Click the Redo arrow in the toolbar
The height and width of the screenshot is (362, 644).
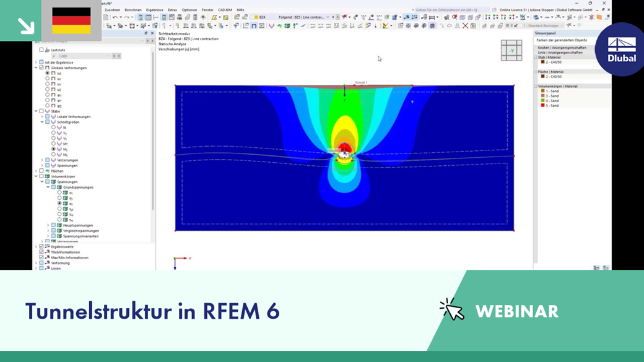point(127,17)
